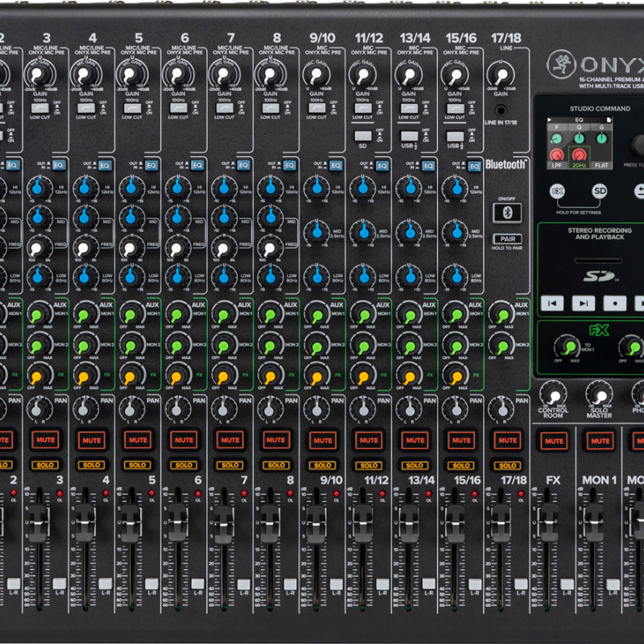Tap the round FX button in Studio Command

pyautogui.click(x=557, y=191)
